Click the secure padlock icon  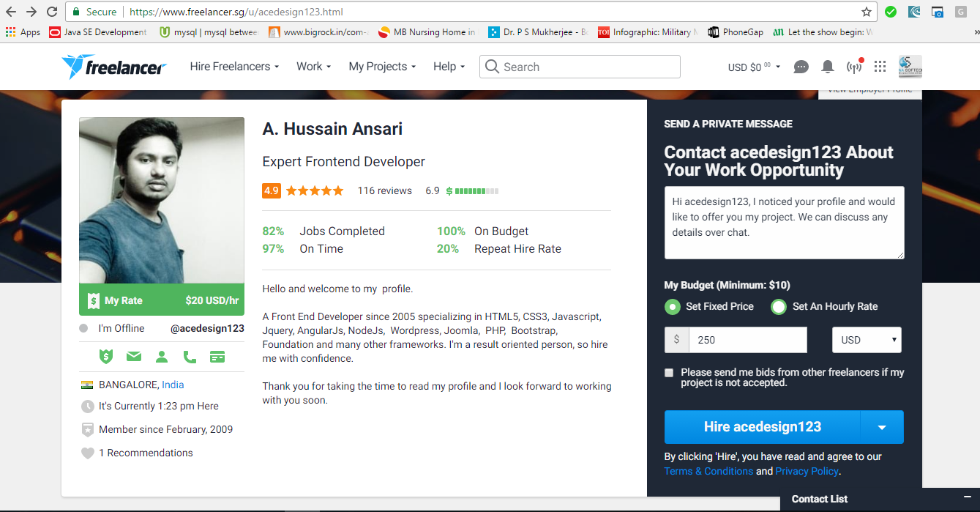tap(76, 12)
